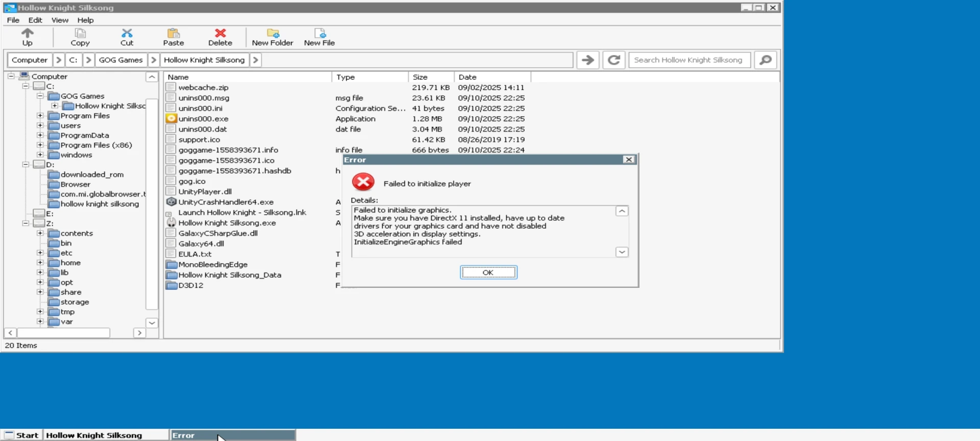
Task: Click OK in the Error dialog
Action: point(488,273)
